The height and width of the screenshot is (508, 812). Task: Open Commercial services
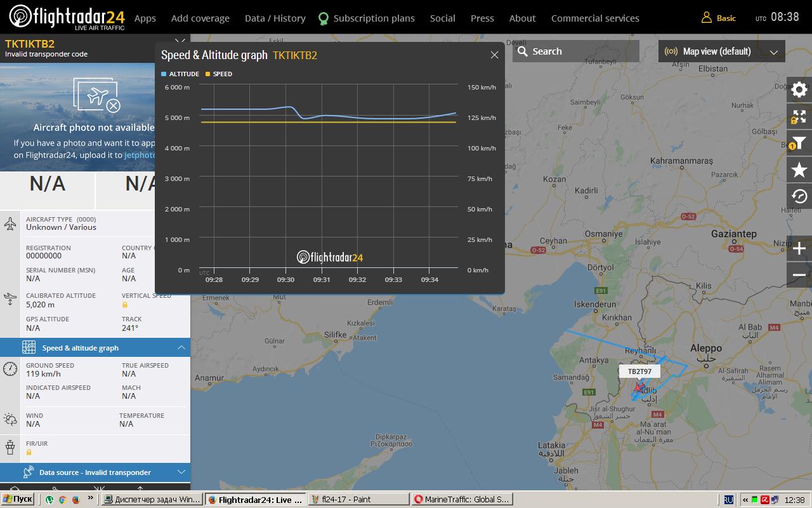click(595, 18)
